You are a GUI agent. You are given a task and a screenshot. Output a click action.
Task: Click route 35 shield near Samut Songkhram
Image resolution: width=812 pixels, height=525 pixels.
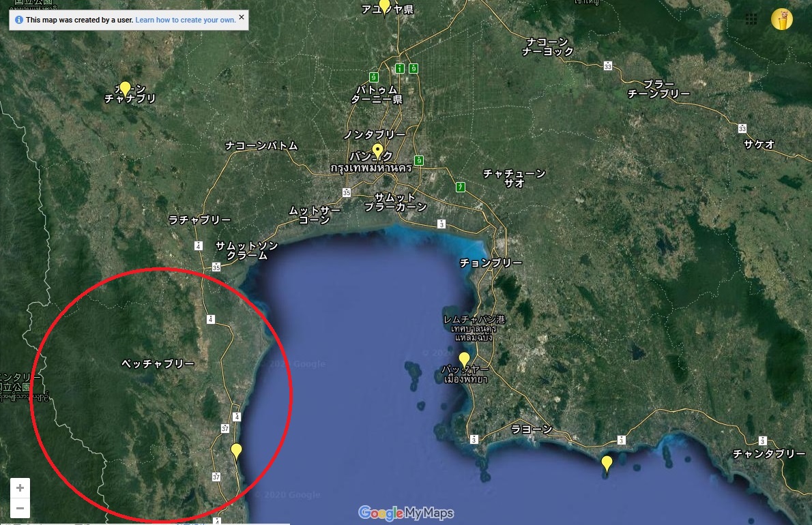click(216, 267)
